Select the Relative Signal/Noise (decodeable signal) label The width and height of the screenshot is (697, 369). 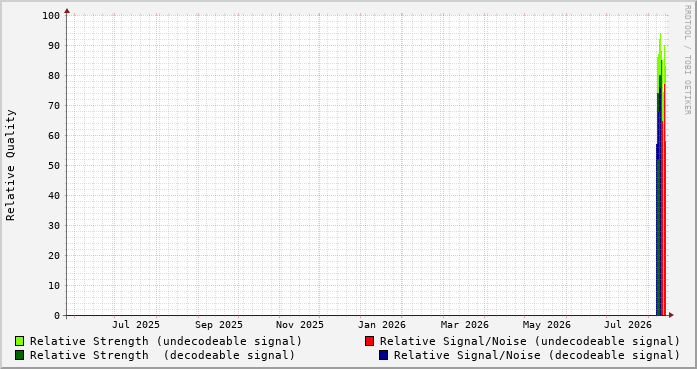537,356
